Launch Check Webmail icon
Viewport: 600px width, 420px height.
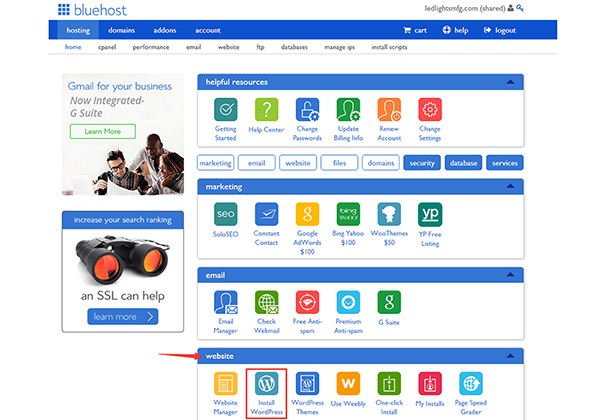266,302
